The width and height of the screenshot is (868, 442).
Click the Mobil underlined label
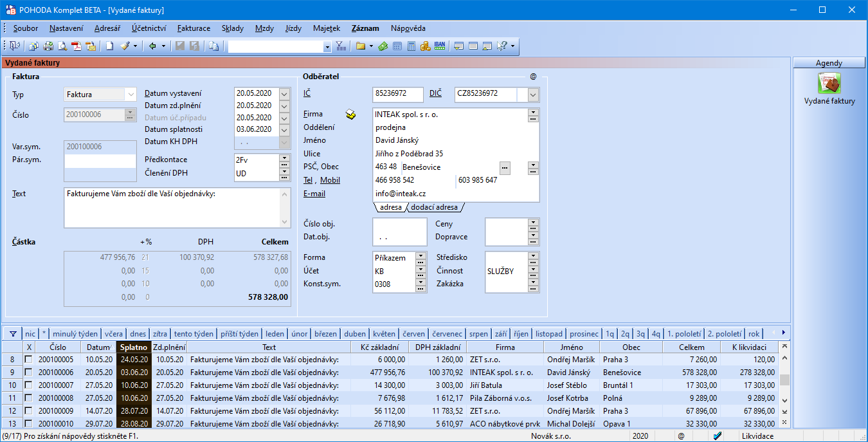click(x=330, y=180)
